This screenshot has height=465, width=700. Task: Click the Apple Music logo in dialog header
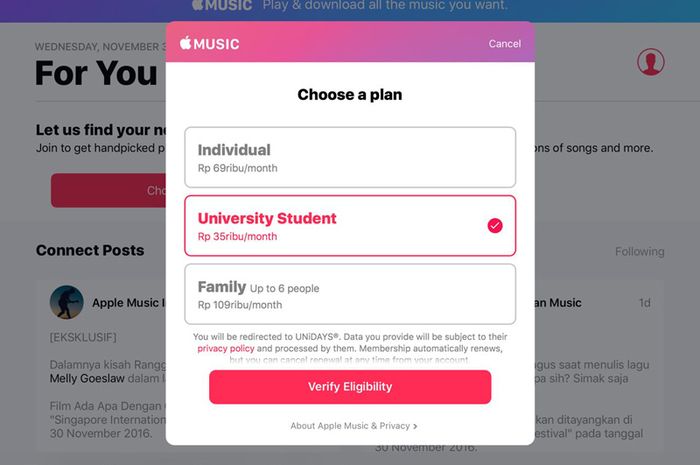pyautogui.click(x=209, y=43)
